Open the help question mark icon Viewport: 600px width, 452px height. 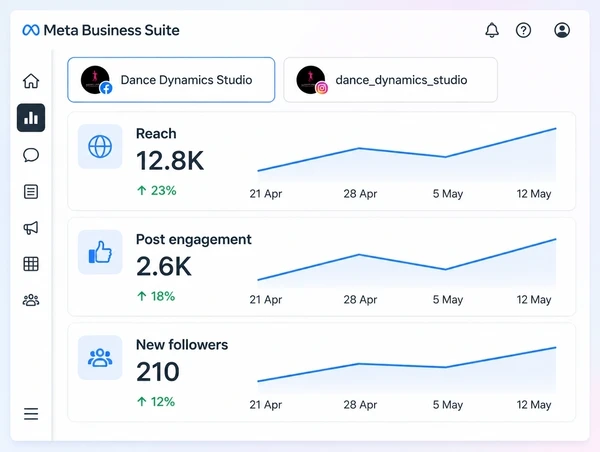523,30
